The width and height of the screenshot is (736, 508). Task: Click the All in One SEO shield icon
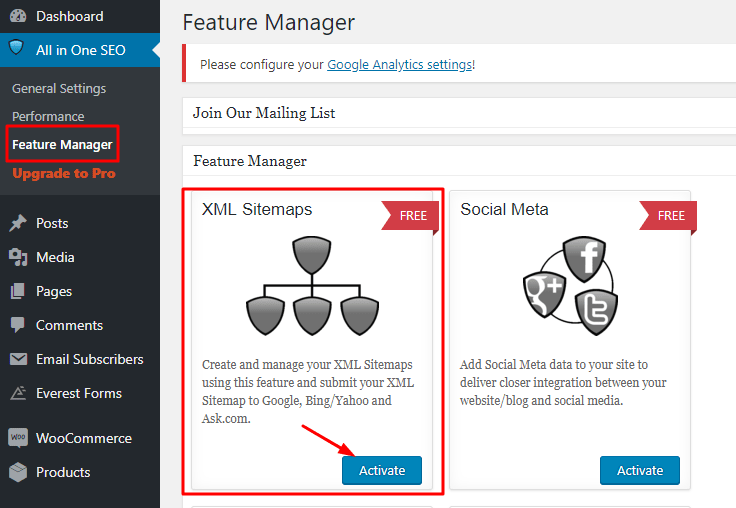pyautogui.click(x=16, y=47)
